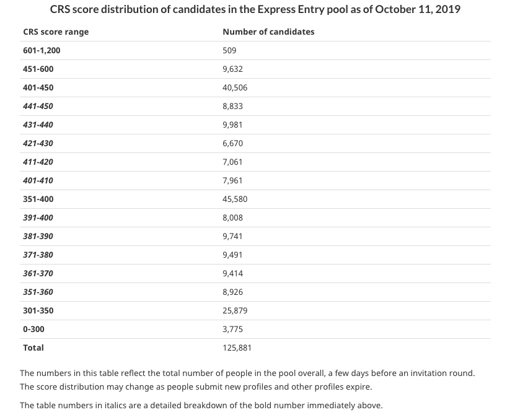Click the "Number of candidates" column header

tap(268, 32)
